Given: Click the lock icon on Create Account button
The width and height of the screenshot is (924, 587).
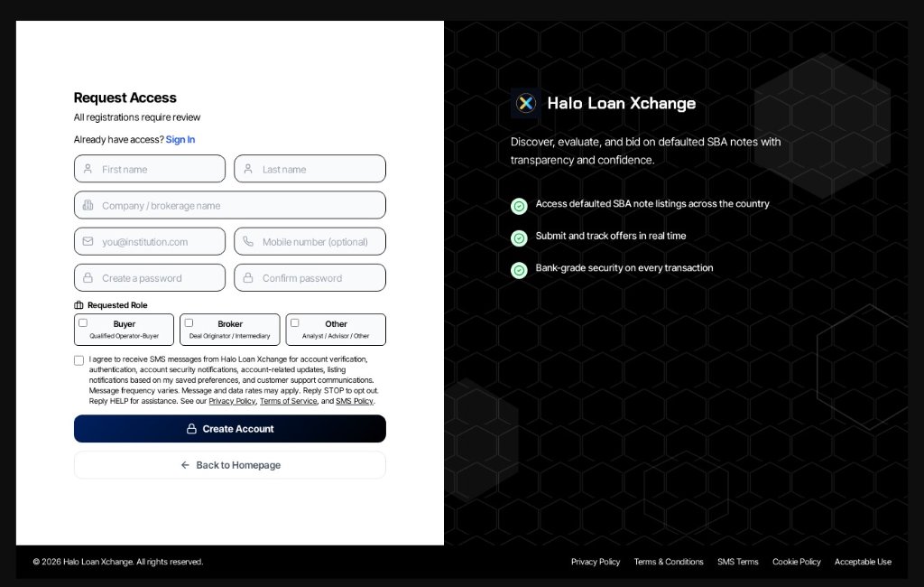Looking at the screenshot, I should click(191, 429).
